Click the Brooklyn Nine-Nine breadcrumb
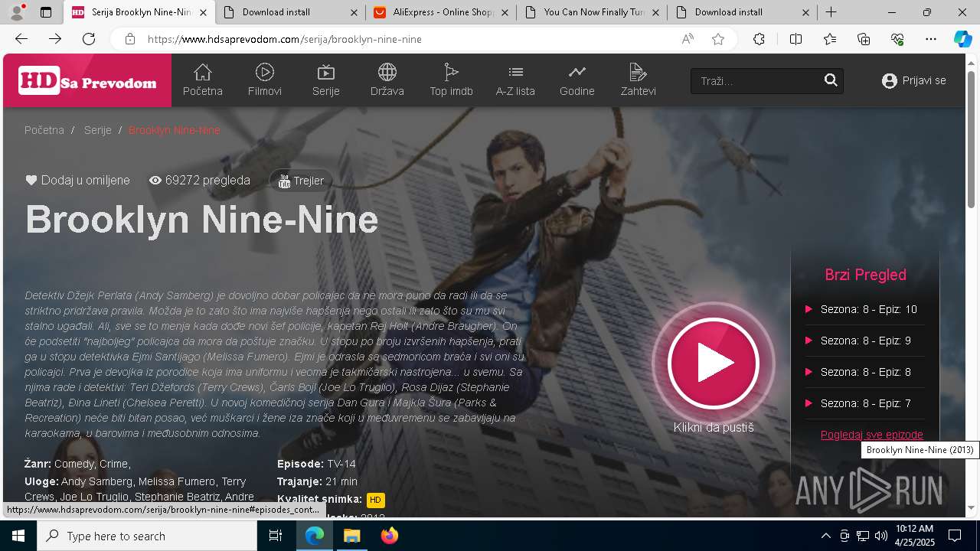 click(x=175, y=130)
